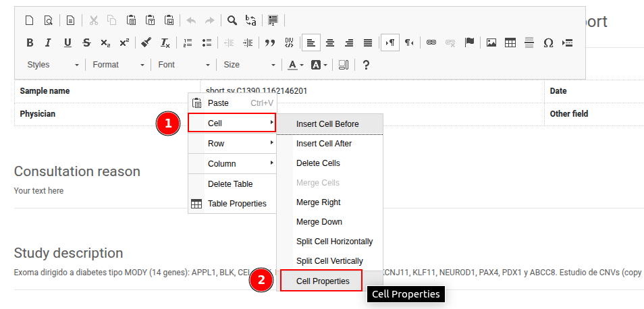The width and height of the screenshot is (644, 309).
Task: Click Merge Right in the cell submenu
Action: pos(318,202)
